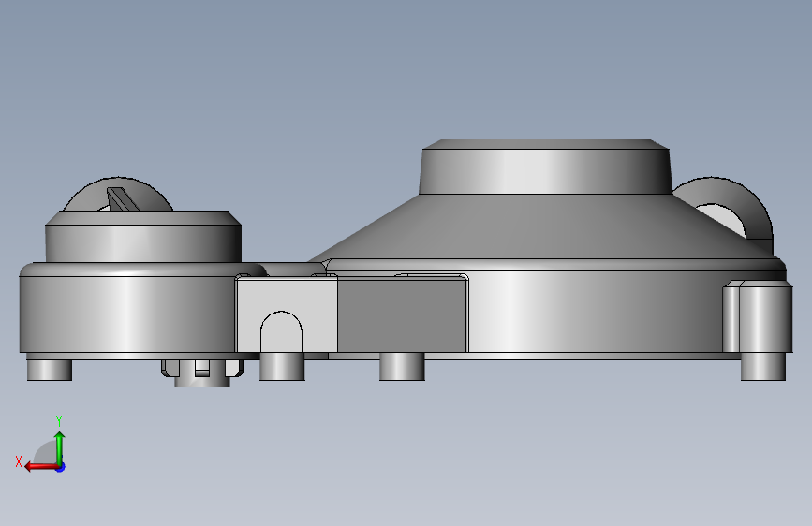Select the slotted dome atop the left housing
This screenshot has width=812, height=526.
pyautogui.click(x=118, y=194)
